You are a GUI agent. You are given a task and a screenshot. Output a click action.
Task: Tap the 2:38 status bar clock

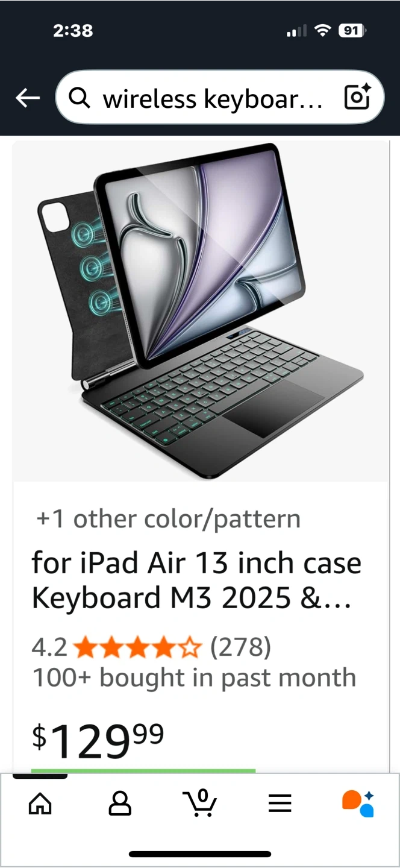tap(73, 30)
